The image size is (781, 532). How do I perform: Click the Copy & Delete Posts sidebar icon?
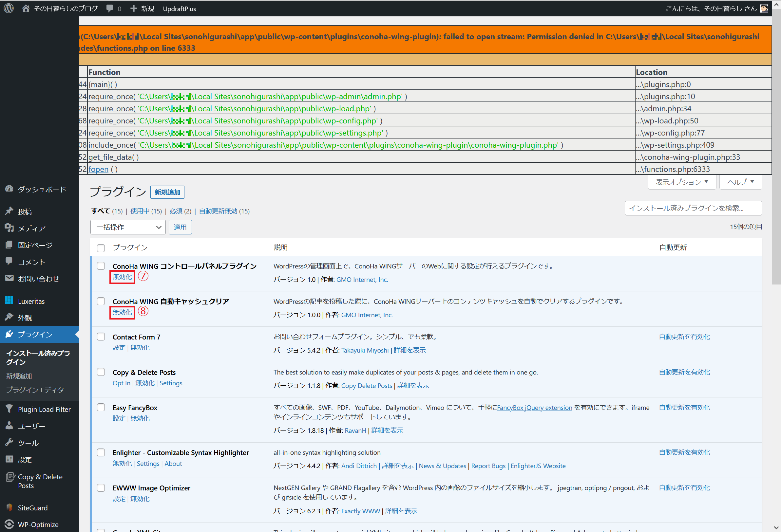point(10,477)
